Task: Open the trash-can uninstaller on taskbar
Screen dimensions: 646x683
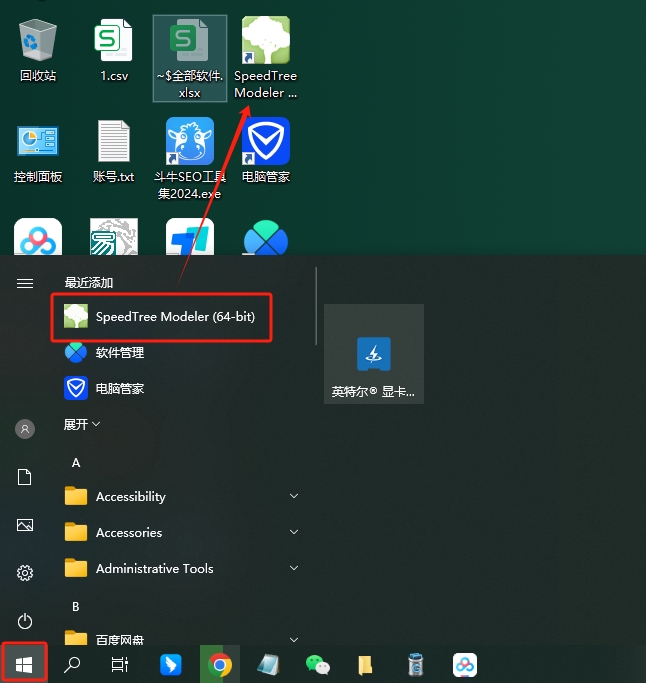Action: point(416,665)
